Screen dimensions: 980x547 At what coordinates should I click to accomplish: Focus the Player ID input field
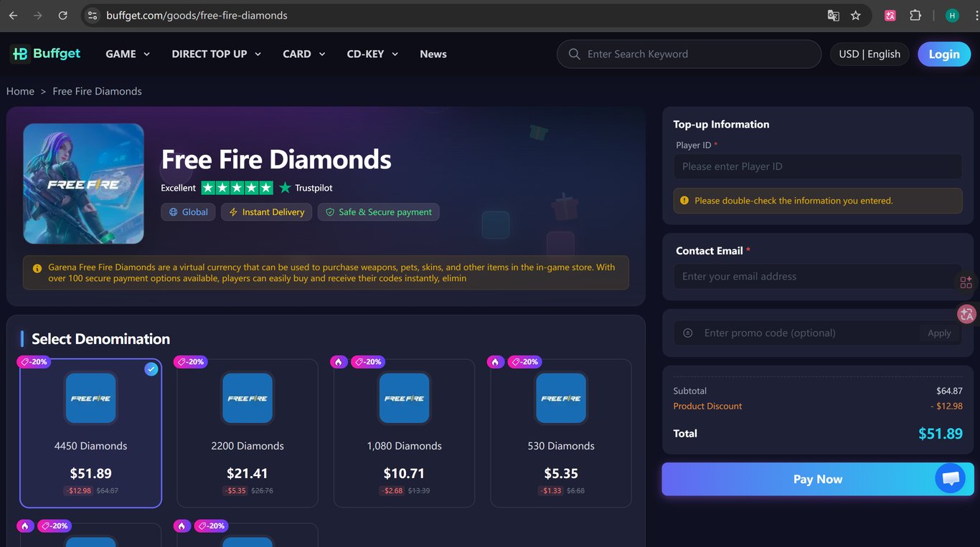pyautogui.click(x=818, y=166)
